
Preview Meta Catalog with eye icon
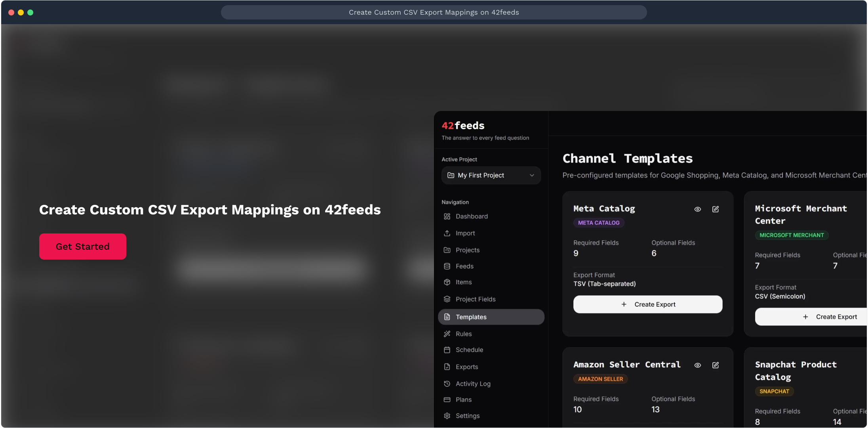698,209
